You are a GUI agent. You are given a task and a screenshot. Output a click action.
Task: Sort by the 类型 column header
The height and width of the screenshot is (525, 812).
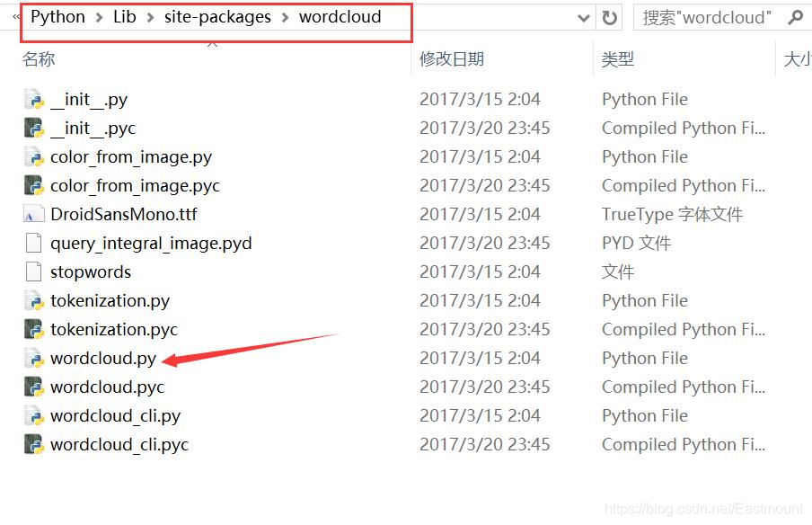tap(618, 59)
